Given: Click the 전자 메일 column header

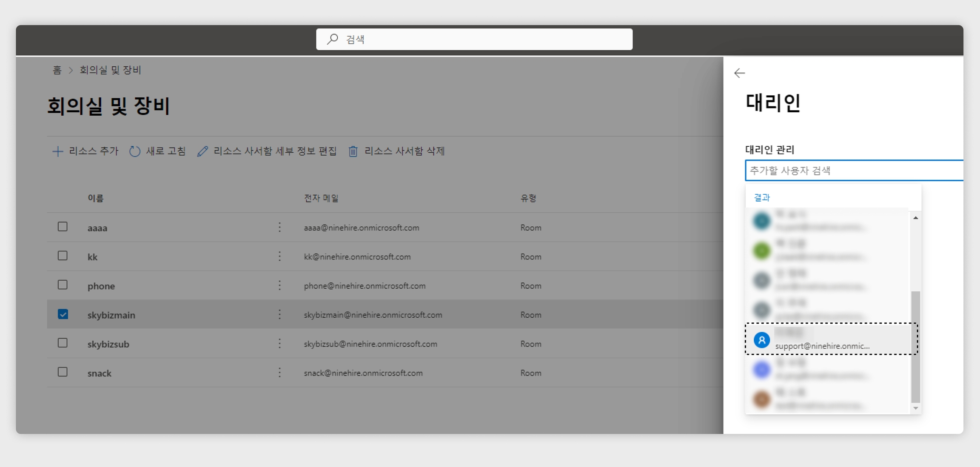Looking at the screenshot, I should [321, 198].
